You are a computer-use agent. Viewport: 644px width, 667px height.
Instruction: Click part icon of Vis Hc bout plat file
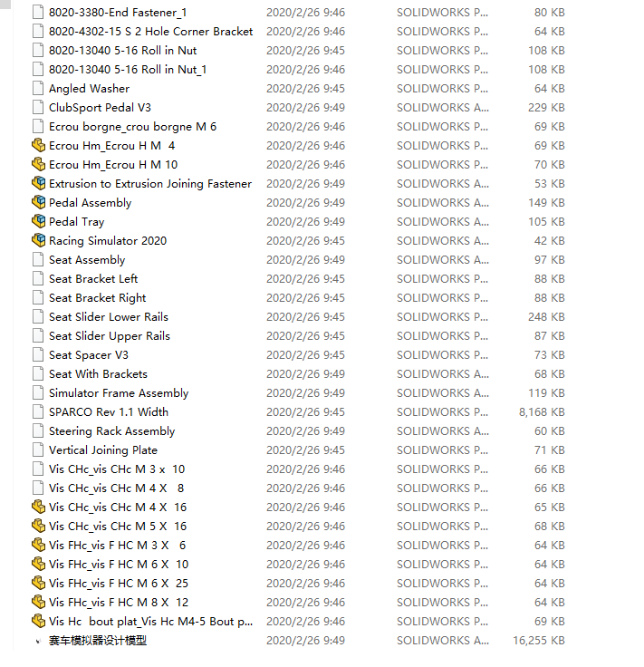[38, 622]
